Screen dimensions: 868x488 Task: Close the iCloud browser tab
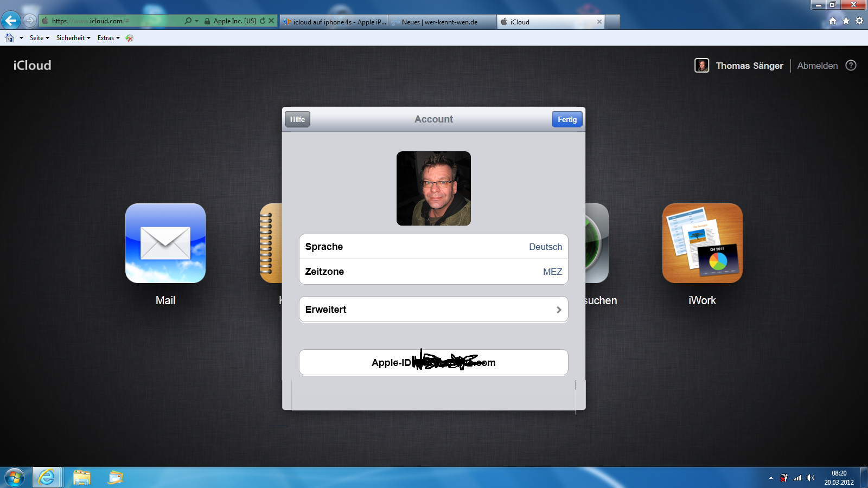pyautogui.click(x=599, y=22)
